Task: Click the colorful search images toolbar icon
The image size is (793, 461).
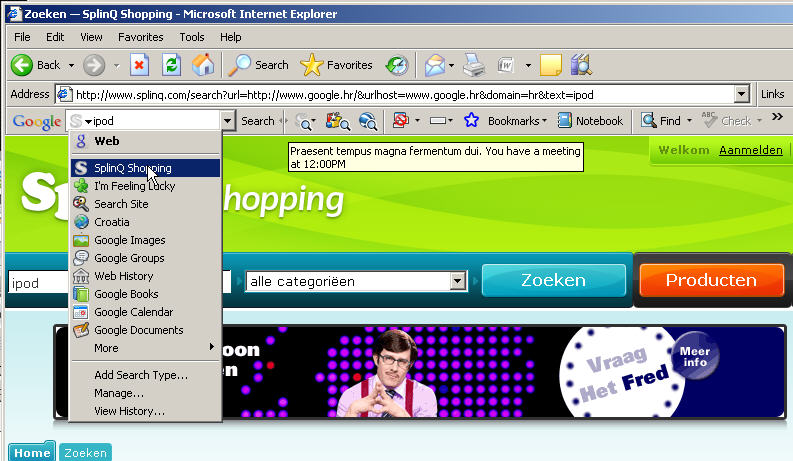Action: click(x=338, y=121)
